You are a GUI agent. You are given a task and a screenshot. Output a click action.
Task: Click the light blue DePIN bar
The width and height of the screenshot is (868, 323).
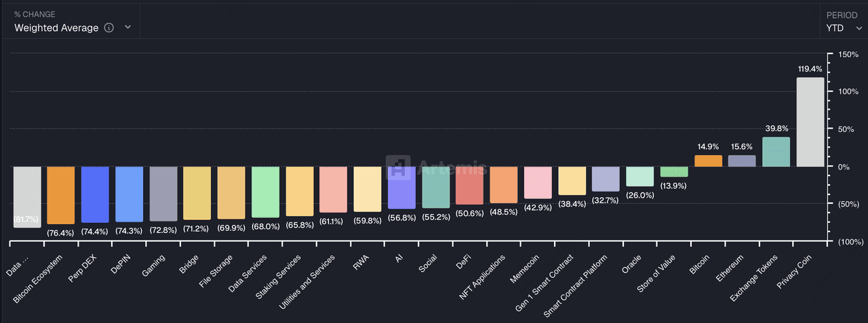pos(129,194)
